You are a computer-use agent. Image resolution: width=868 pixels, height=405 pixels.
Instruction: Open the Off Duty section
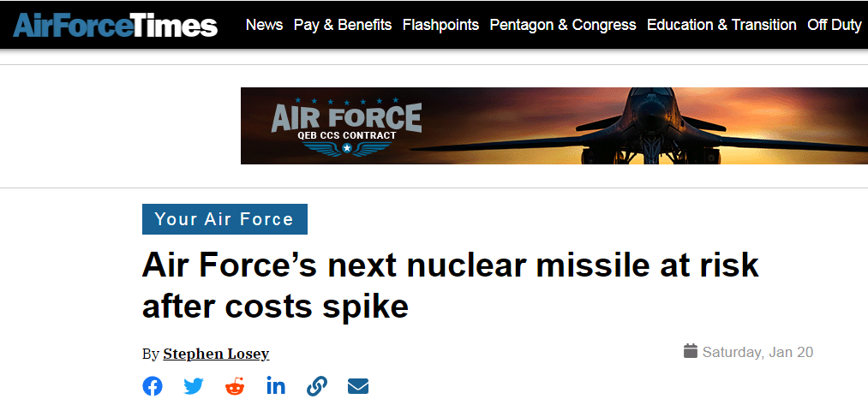tap(835, 25)
